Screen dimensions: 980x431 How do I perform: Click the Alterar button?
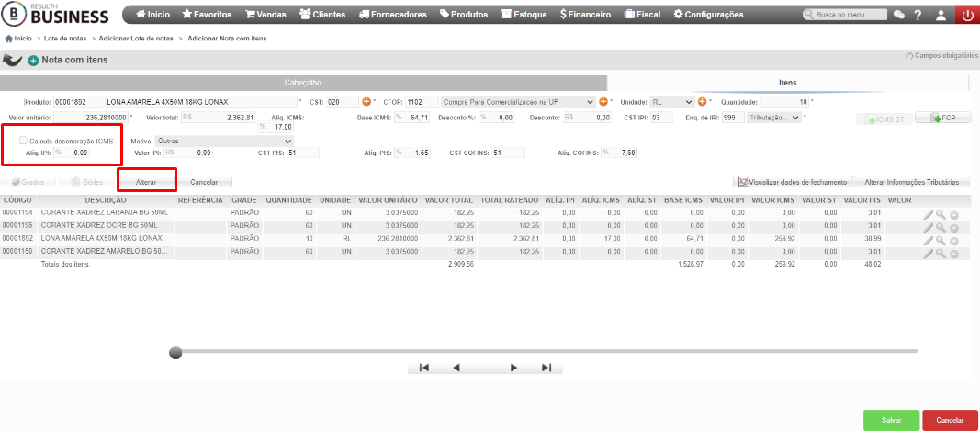tap(146, 182)
